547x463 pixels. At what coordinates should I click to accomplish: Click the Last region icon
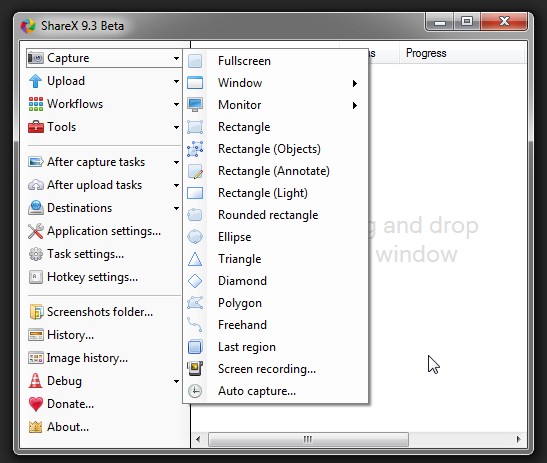click(195, 347)
